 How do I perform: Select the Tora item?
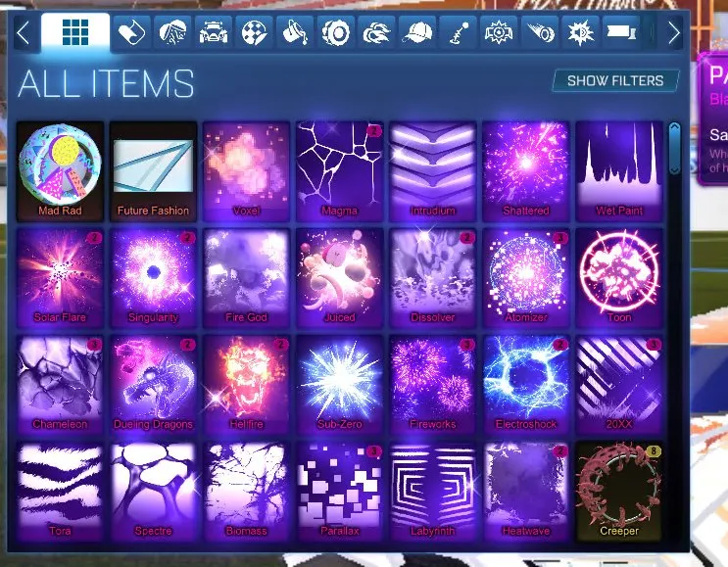60,492
